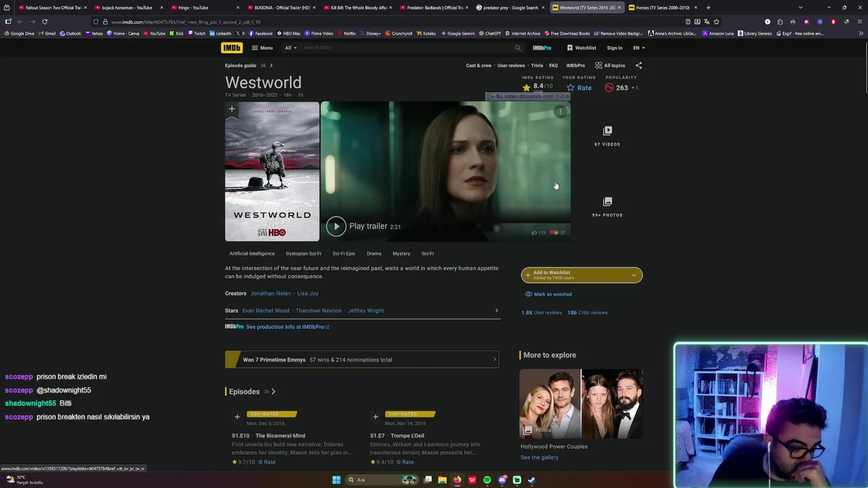Screen dimensions: 868x488
Task: Open Spotify from the taskbar
Action: click(487, 480)
